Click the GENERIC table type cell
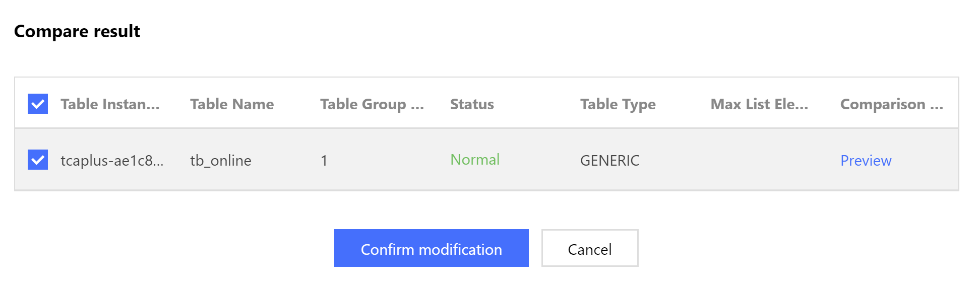Screen dimensions: 980x287 click(609, 161)
